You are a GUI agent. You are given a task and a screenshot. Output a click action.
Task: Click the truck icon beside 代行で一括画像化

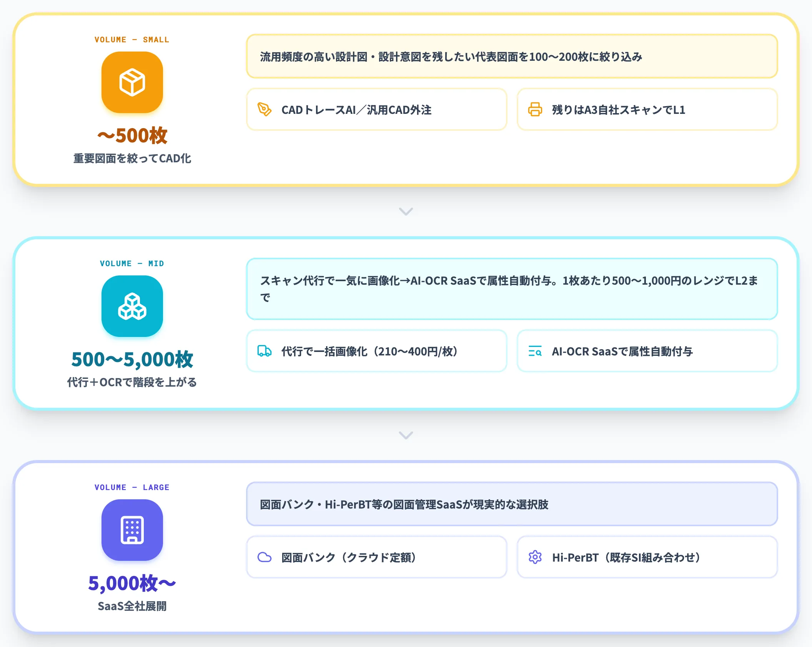click(265, 351)
